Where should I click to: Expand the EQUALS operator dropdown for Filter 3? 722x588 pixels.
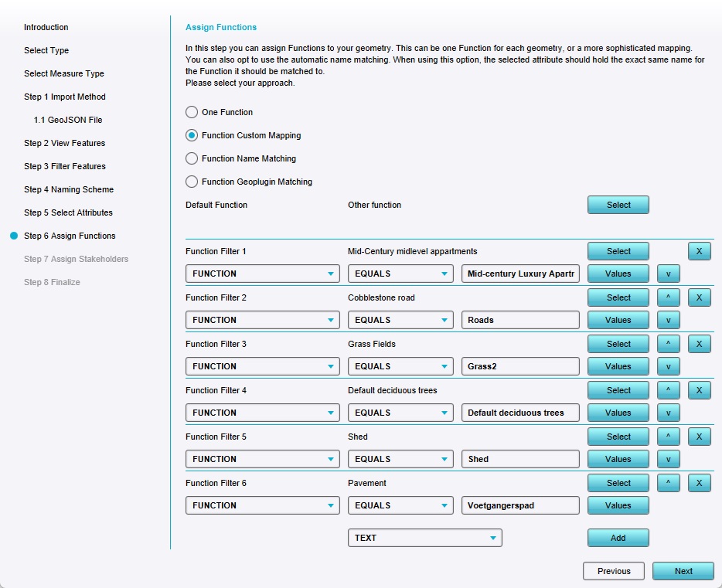(x=400, y=366)
